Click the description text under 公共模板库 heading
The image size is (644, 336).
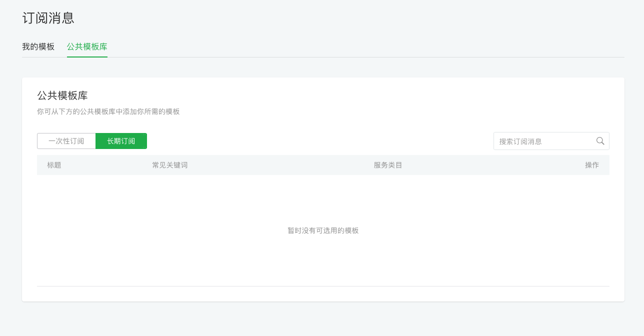(108, 111)
